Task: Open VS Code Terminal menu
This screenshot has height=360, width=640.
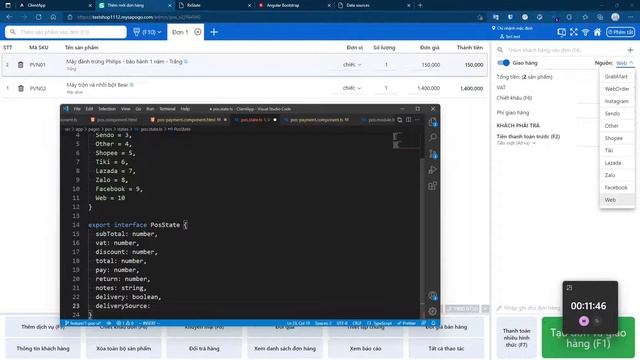Action: tap(167, 109)
